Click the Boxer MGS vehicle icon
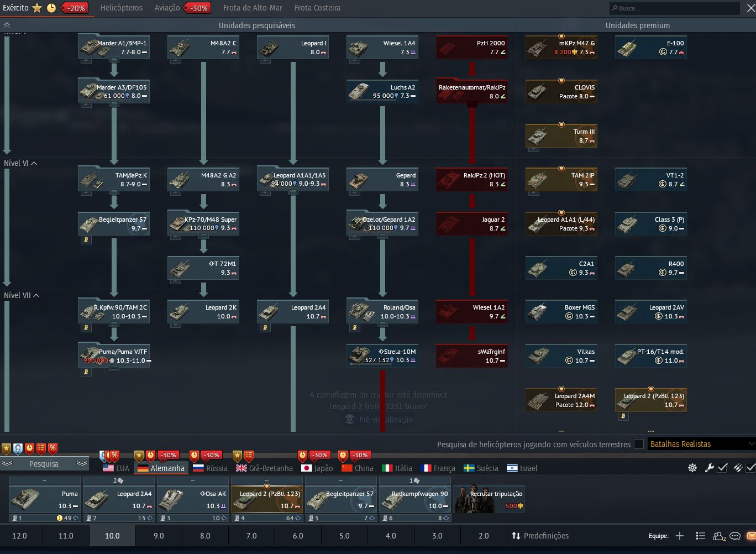Image resolution: width=756 pixels, height=554 pixels. click(537, 312)
